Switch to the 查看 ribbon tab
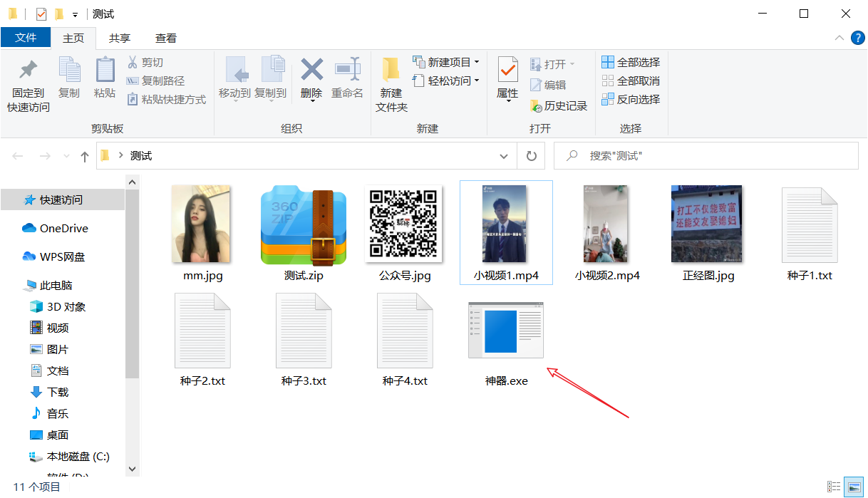868x498 pixels. pyautogui.click(x=166, y=38)
